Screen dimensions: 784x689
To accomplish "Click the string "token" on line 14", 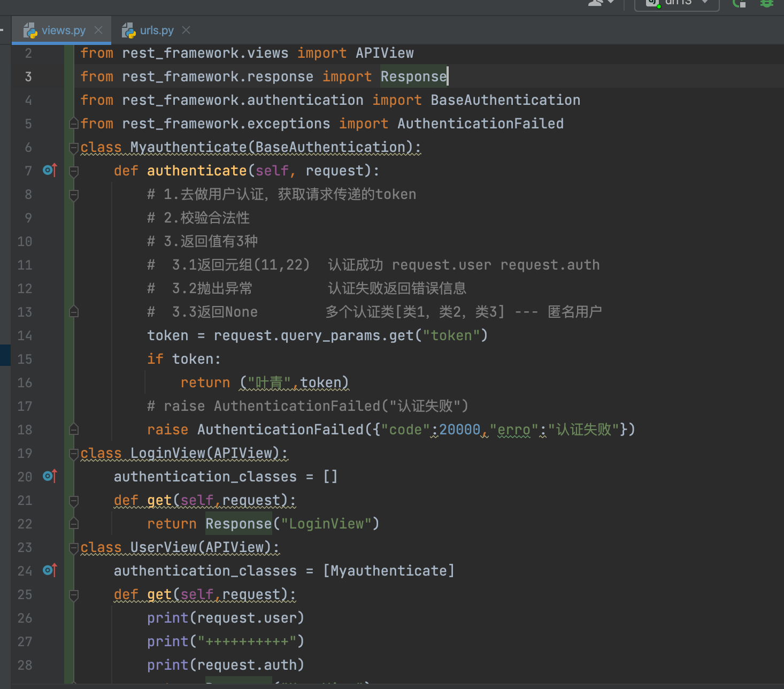I will (451, 335).
